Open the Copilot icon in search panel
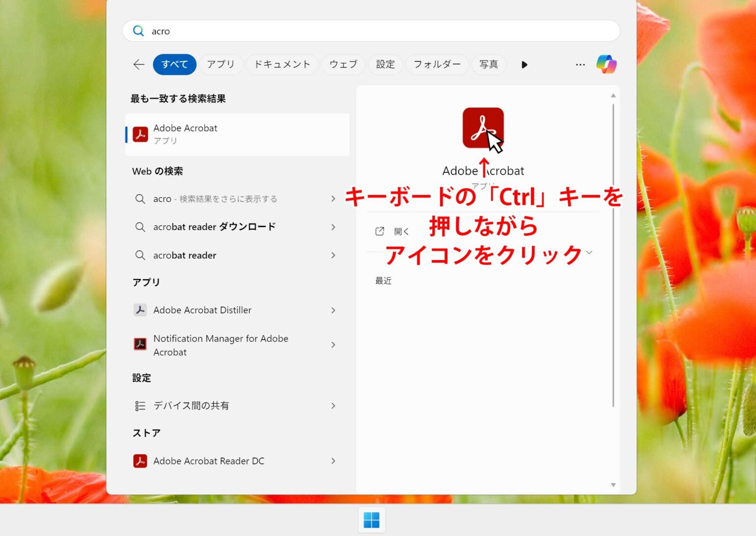This screenshot has width=756, height=536. tap(606, 65)
